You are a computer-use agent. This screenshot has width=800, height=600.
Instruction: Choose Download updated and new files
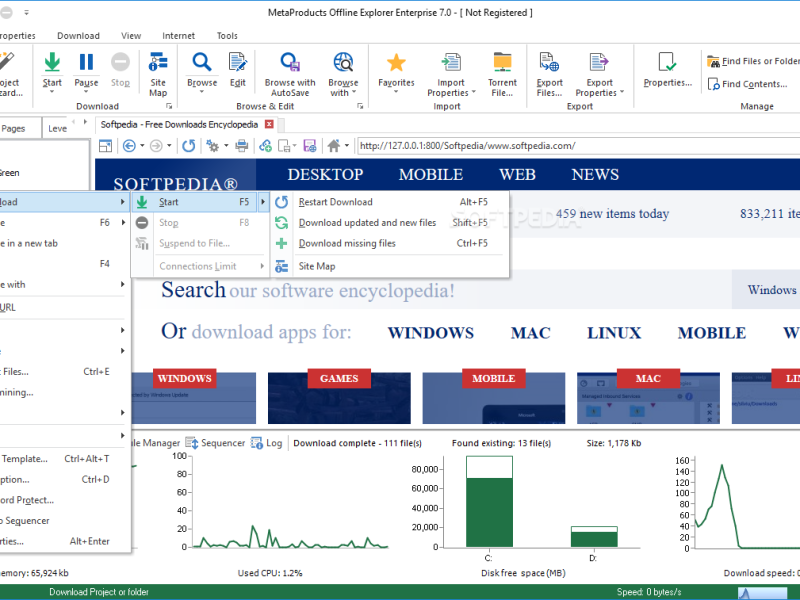click(x=390, y=223)
